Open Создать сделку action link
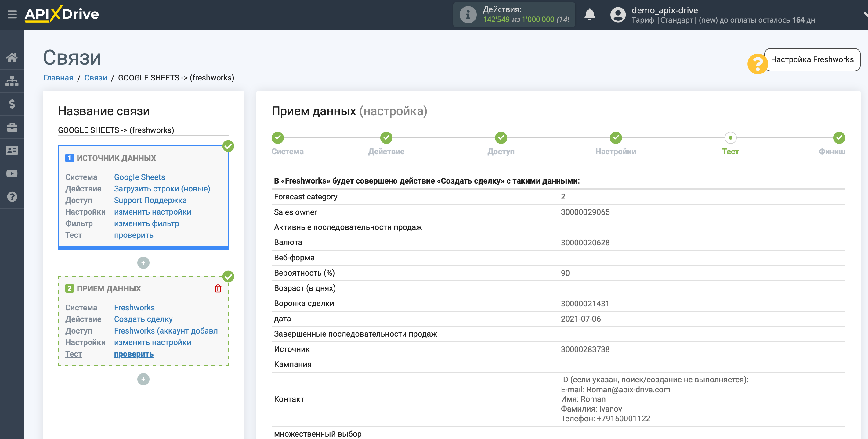This screenshot has height=439, width=868. [143, 319]
